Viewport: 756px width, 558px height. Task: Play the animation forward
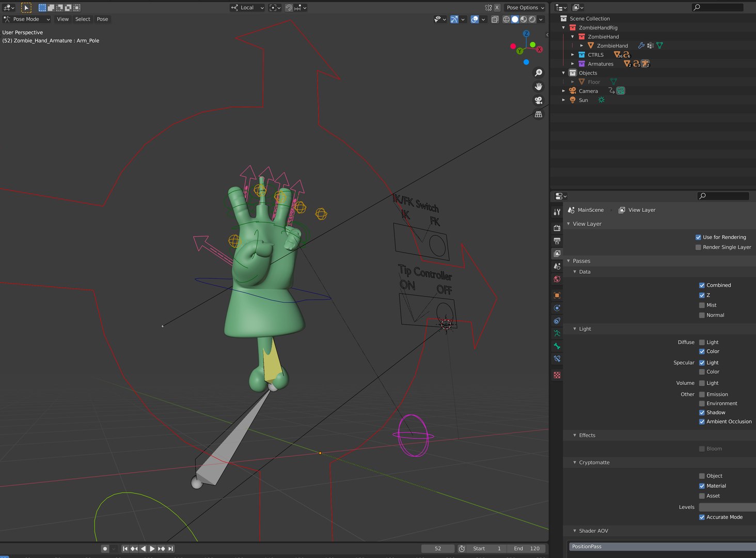[x=152, y=549]
